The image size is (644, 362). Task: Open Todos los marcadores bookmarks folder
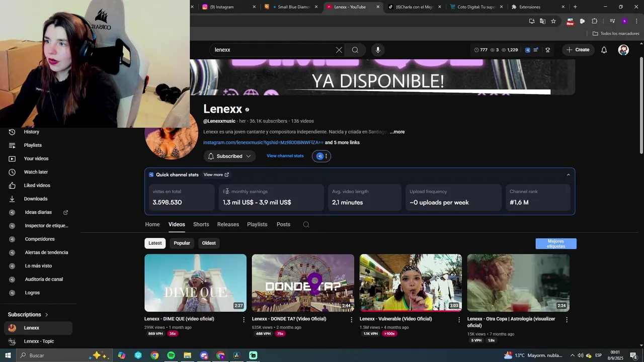[616, 34]
